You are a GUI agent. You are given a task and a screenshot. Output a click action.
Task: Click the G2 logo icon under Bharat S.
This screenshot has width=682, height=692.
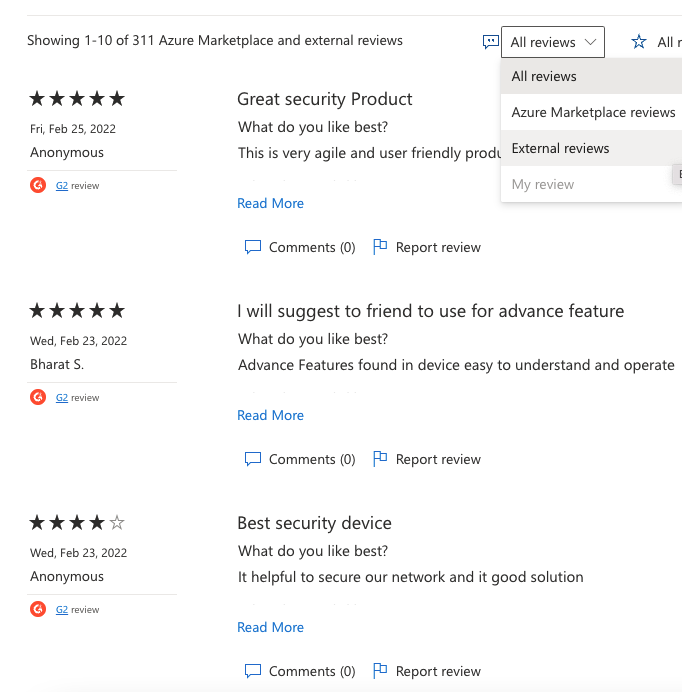(x=38, y=397)
